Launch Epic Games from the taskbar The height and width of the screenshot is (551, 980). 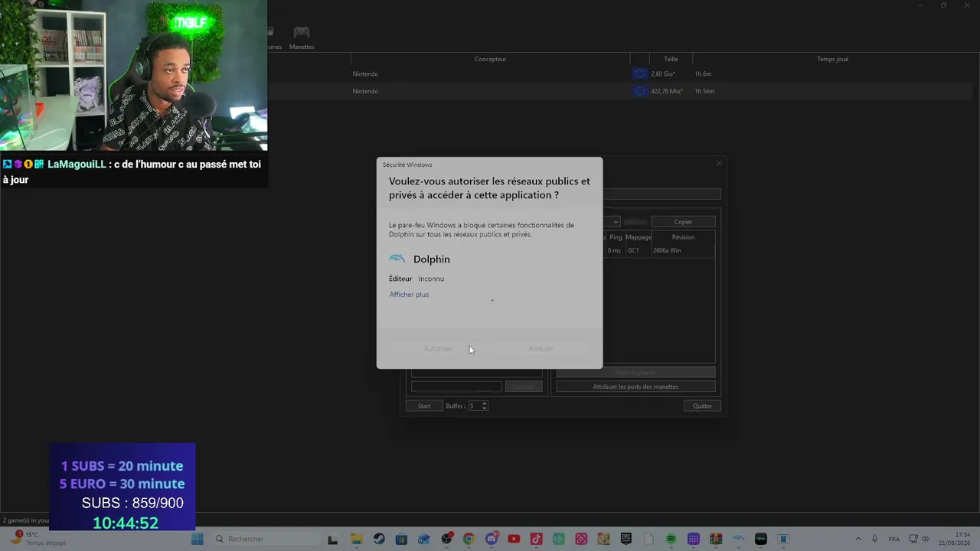tap(626, 539)
